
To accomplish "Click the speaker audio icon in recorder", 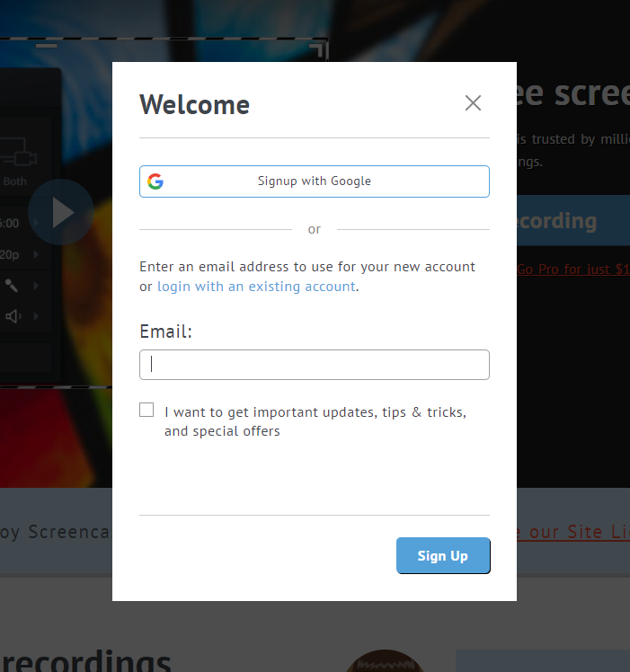I will pos(13,316).
